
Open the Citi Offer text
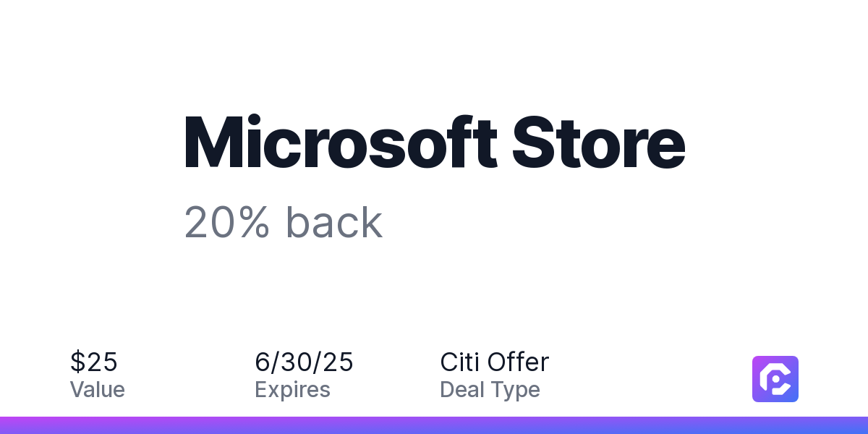point(495,362)
